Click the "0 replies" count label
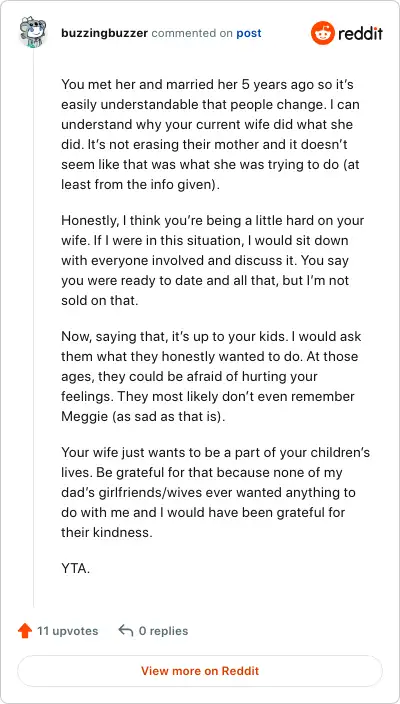Screen dimensions: 400x704 point(163,631)
